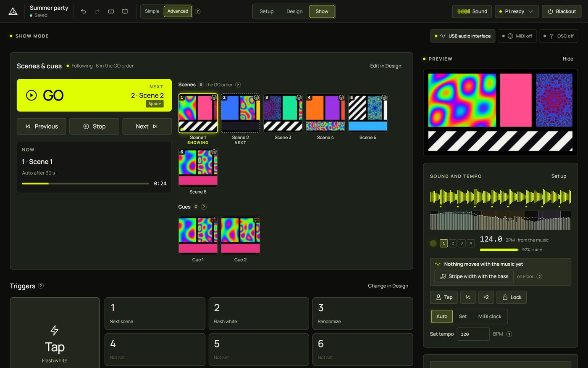Open 'Change in Design' link for Triggers
This screenshot has width=588, height=368.
[388, 286]
